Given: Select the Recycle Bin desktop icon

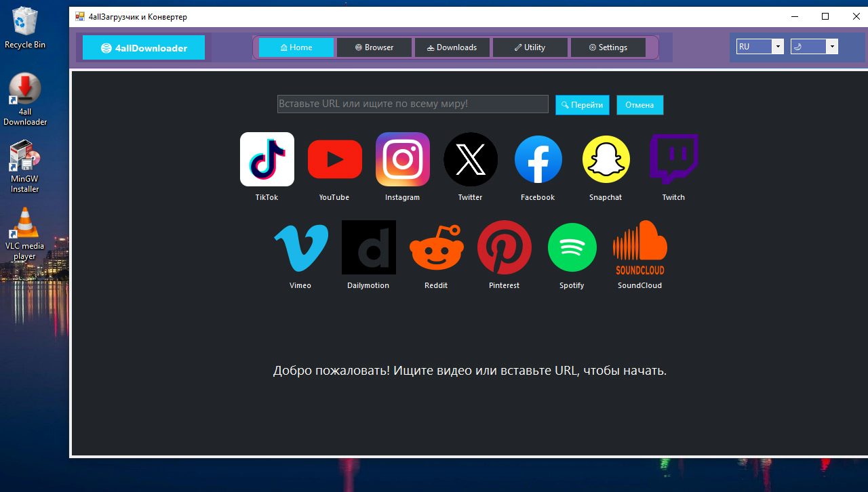Looking at the screenshot, I should [x=25, y=28].
